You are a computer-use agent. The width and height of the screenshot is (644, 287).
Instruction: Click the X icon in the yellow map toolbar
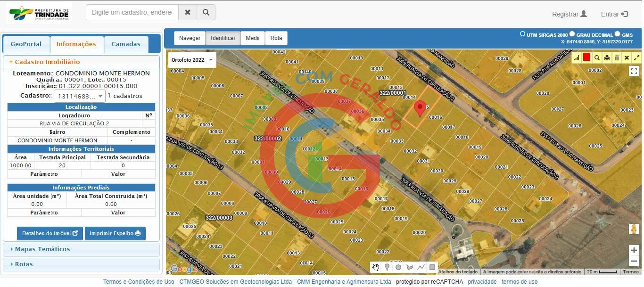627,57
